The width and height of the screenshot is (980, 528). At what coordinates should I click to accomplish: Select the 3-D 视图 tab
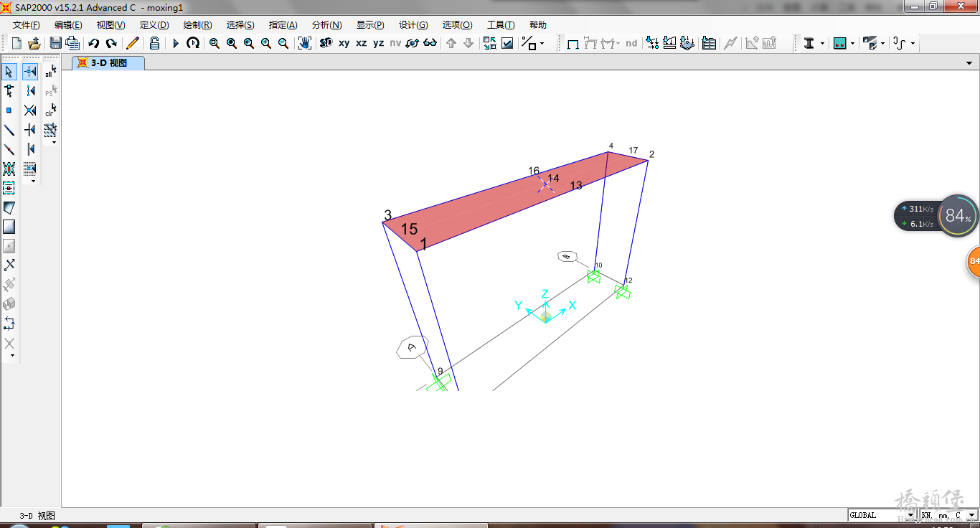click(109, 63)
